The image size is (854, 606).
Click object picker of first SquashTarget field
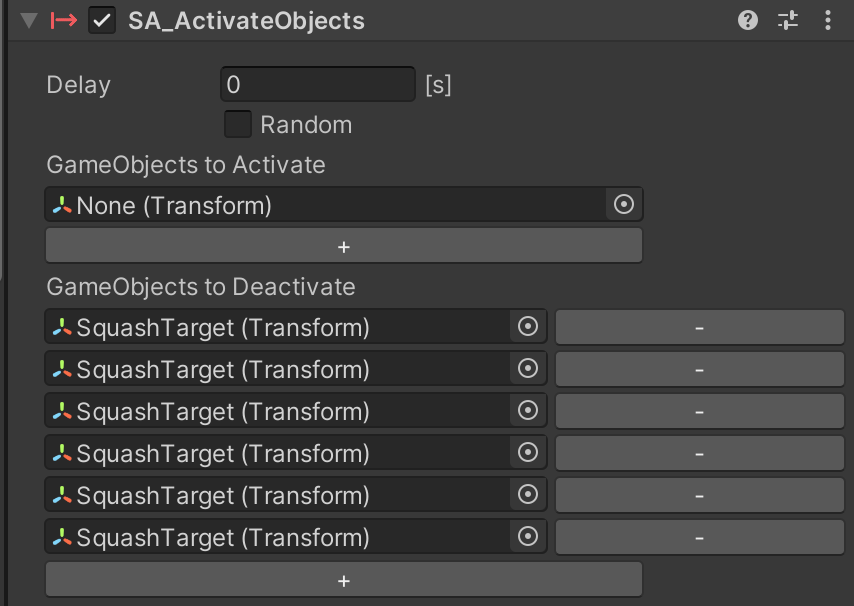(528, 327)
